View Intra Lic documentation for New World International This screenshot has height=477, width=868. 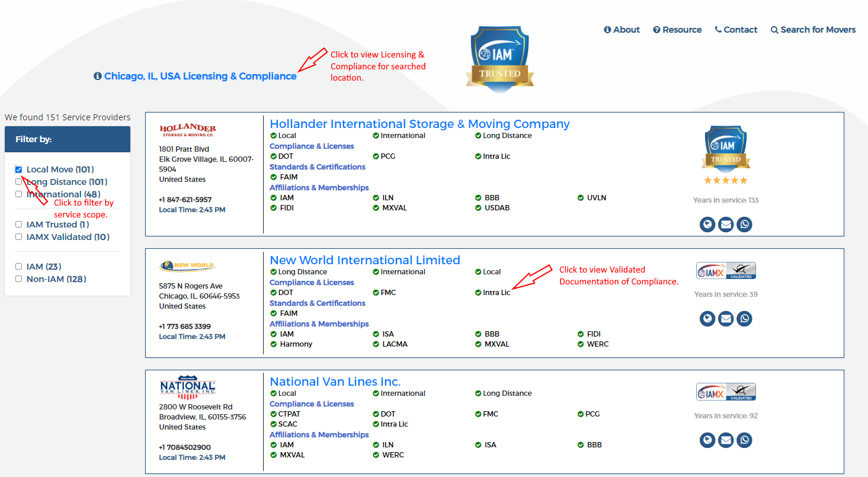(497, 293)
